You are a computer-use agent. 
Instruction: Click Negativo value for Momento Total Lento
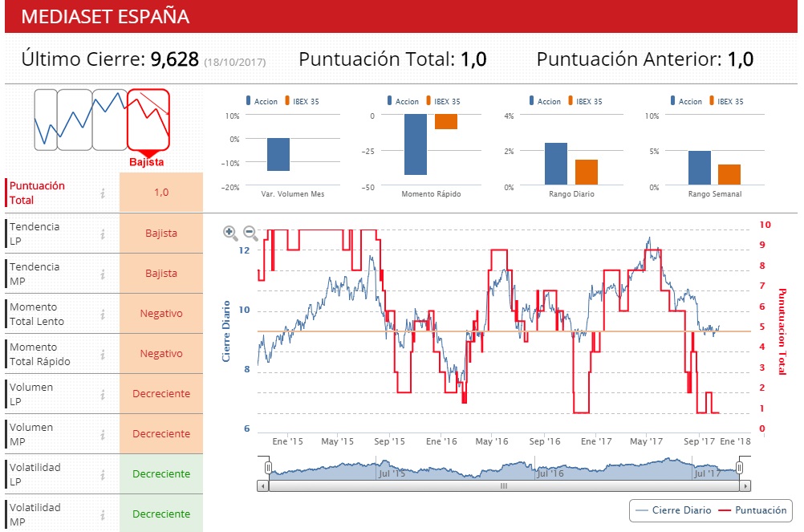161,313
